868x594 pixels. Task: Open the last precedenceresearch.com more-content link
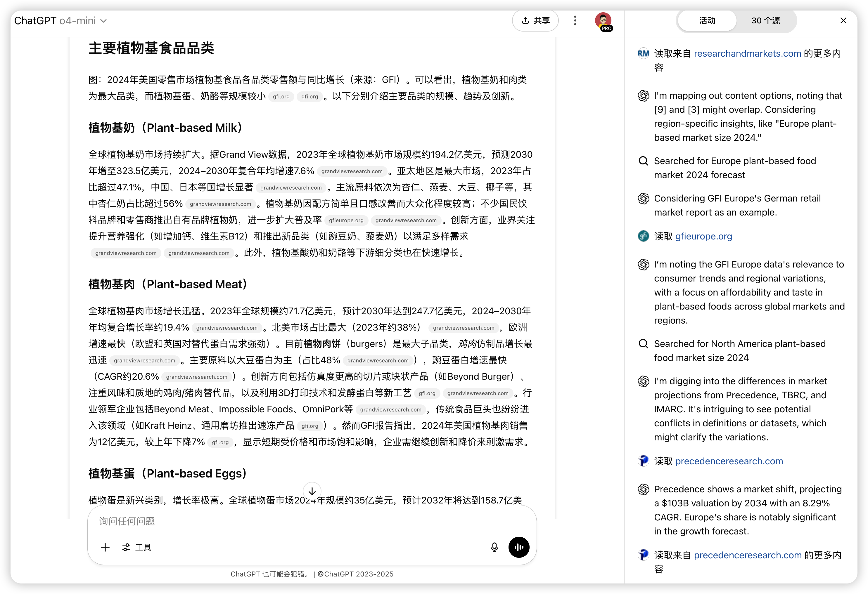tap(747, 555)
